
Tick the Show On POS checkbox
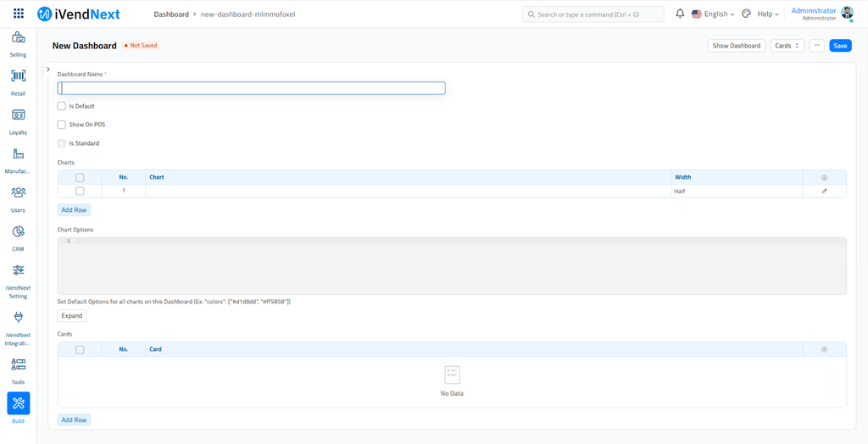click(62, 125)
